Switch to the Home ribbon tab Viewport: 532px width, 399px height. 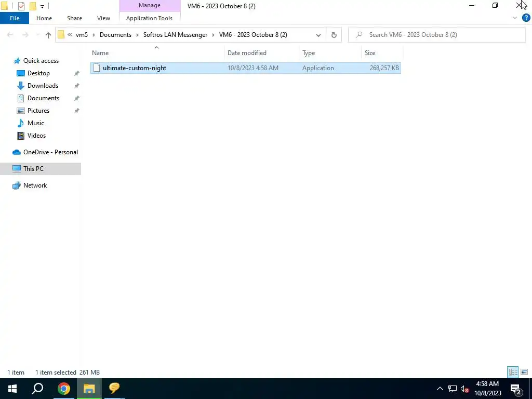tap(44, 18)
